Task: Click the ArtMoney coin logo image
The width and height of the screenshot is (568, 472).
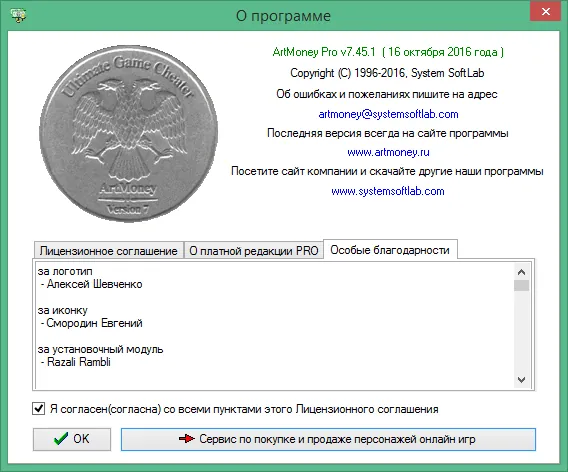Action: (x=128, y=133)
